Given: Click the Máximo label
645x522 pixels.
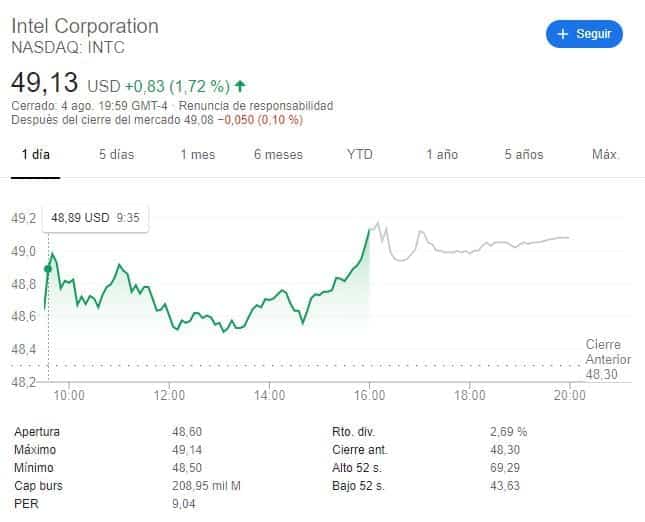Looking at the screenshot, I should (35, 450).
